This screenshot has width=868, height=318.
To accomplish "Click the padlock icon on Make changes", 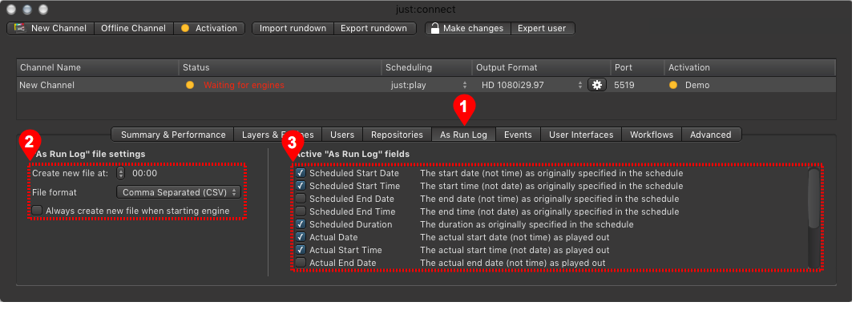I will [435, 28].
